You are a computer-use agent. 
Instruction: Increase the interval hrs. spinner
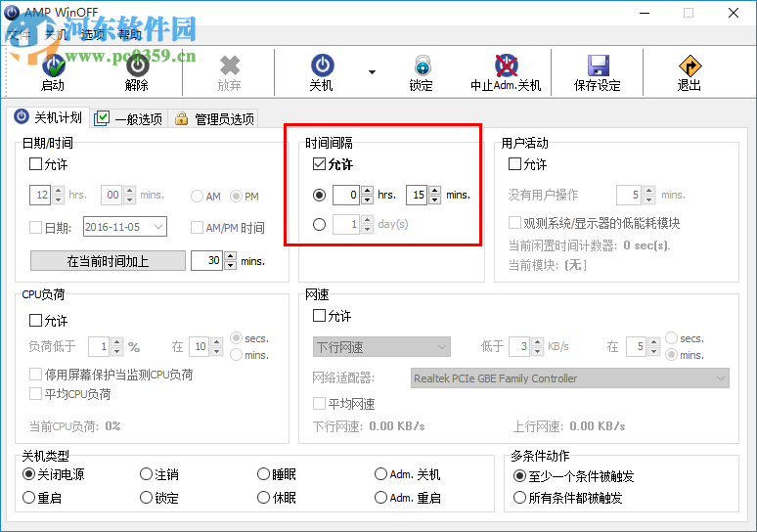[x=367, y=190]
